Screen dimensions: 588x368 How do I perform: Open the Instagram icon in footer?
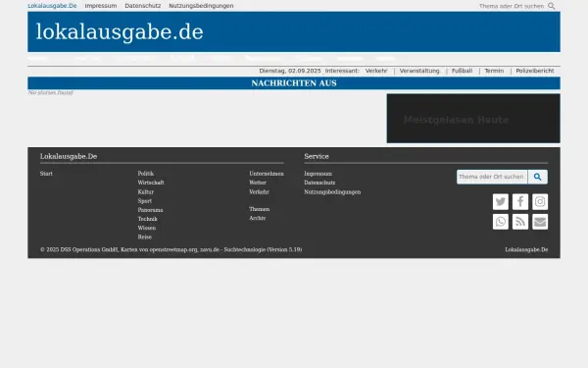(540, 201)
